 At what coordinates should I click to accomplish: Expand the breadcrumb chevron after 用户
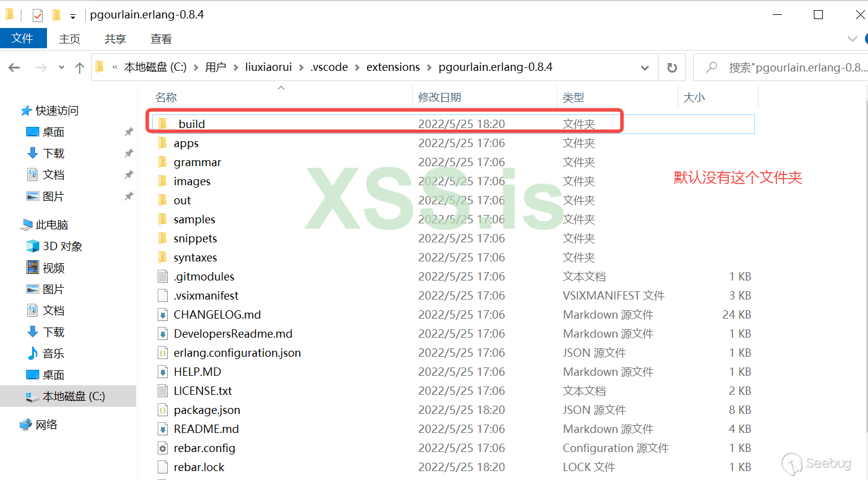(236, 67)
